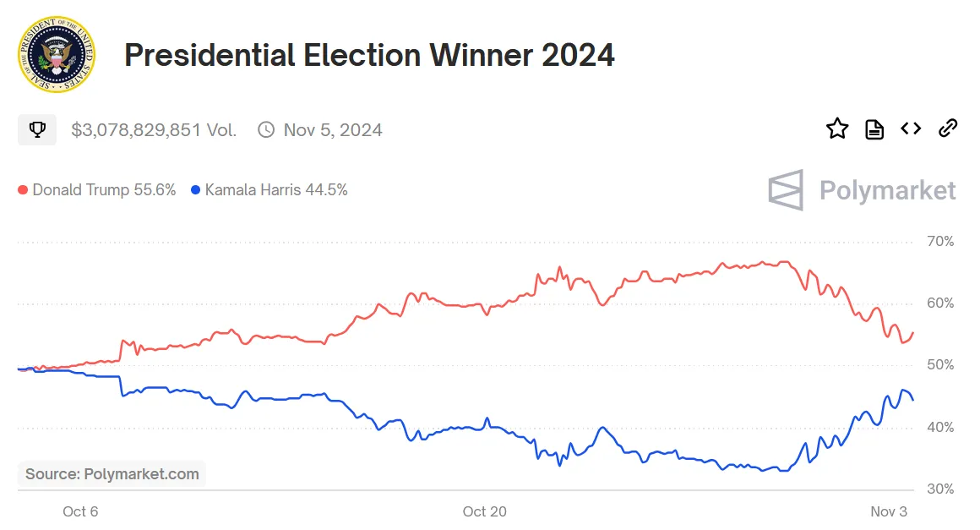Click the Oct 20 axis label
The height and width of the screenshot is (530, 980).
click(485, 511)
